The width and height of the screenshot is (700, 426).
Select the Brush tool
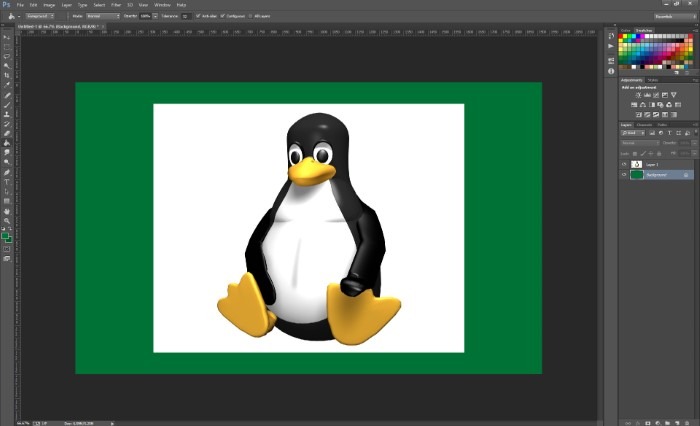(x=7, y=105)
